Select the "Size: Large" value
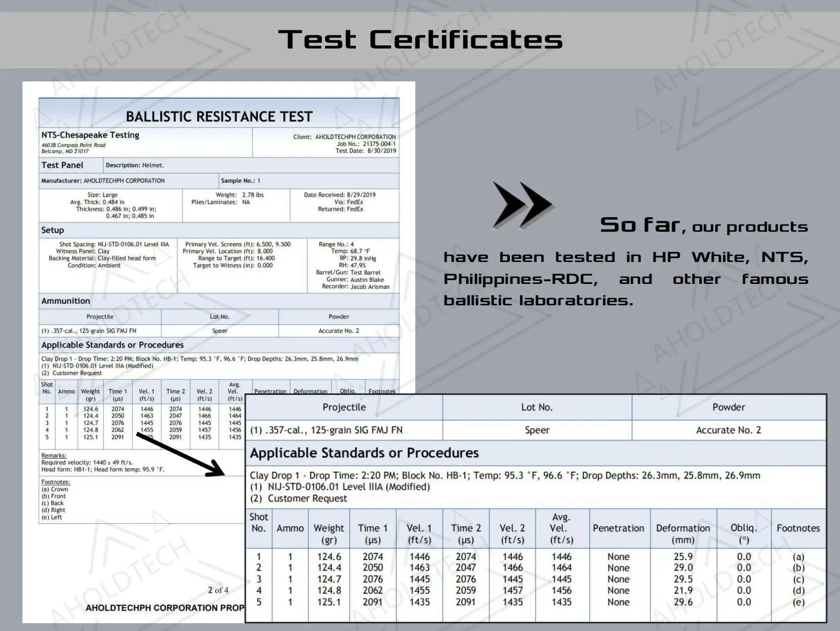This screenshot has height=631, width=840. click(102, 195)
